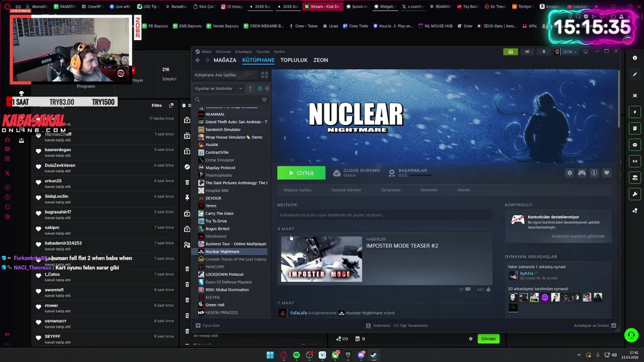The height and width of the screenshot is (362, 644).
Task: Open the Destek link
Action: pos(464,190)
